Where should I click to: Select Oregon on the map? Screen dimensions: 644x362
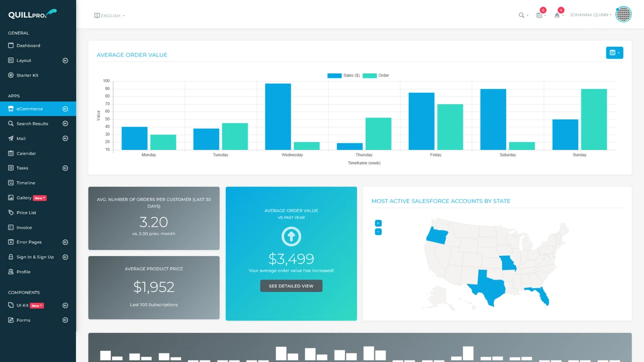pos(437,235)
